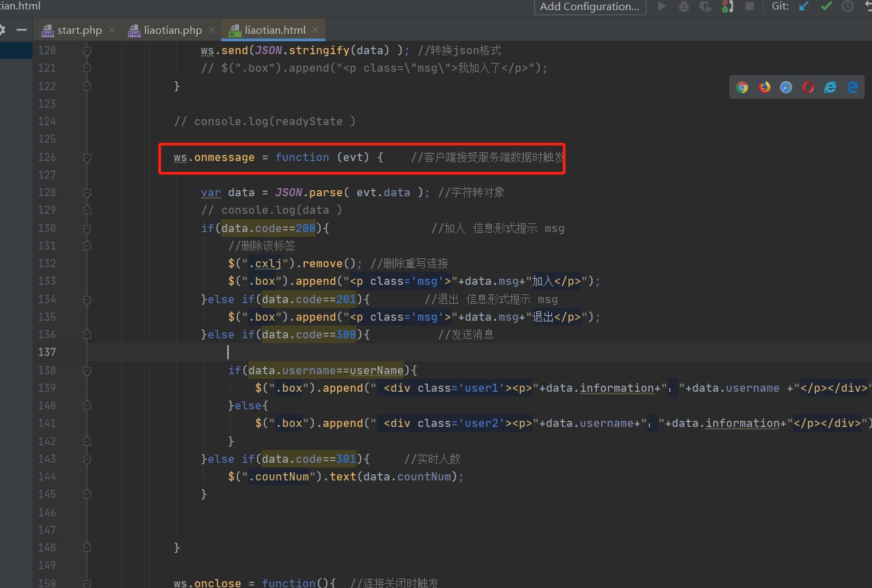Close the liaotian.html tab

point(315,30)
